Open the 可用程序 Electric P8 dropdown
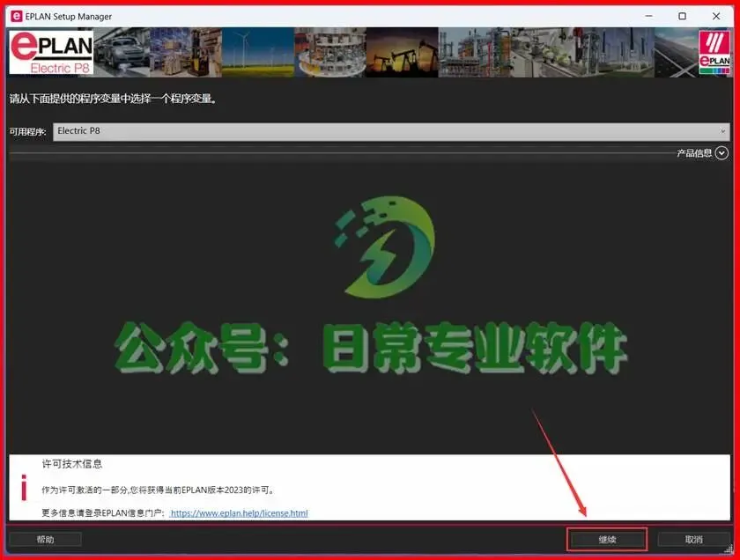Image resolution: width=740 pixels, height=560 pixels. click(x=391, y=131)
